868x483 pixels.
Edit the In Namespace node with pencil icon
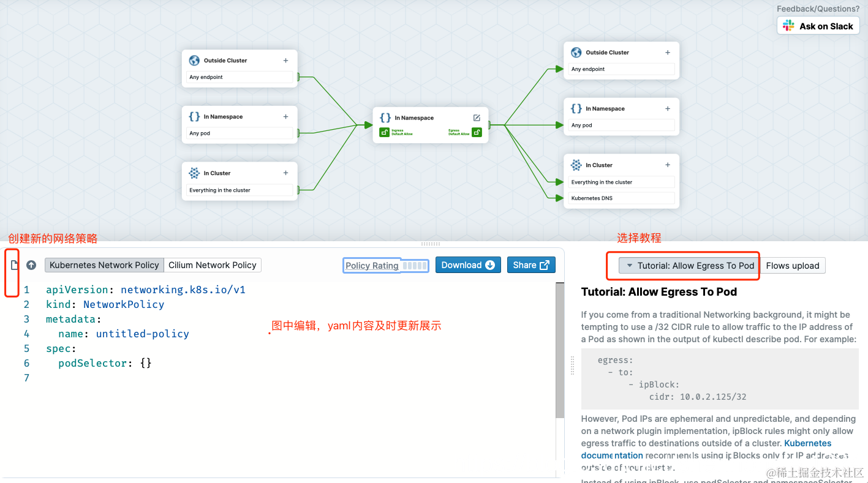(x=477, y=118)
